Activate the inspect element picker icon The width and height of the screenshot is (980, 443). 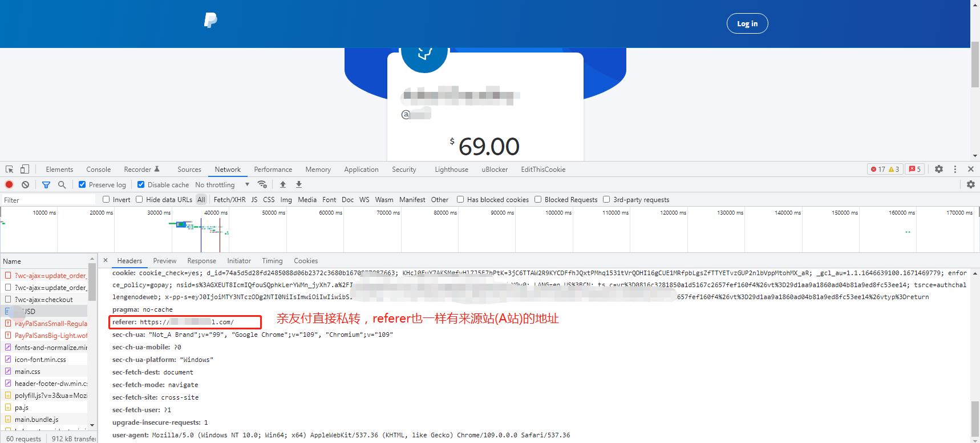[10, 170]
